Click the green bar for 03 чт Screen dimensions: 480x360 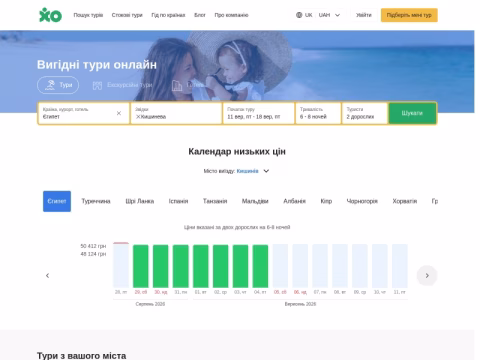[x=240, y=266]
